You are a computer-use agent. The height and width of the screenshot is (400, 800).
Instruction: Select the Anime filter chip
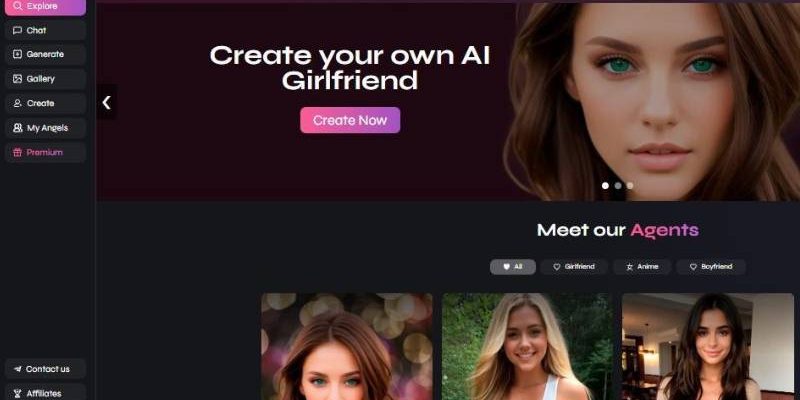(x=642, y=267)
